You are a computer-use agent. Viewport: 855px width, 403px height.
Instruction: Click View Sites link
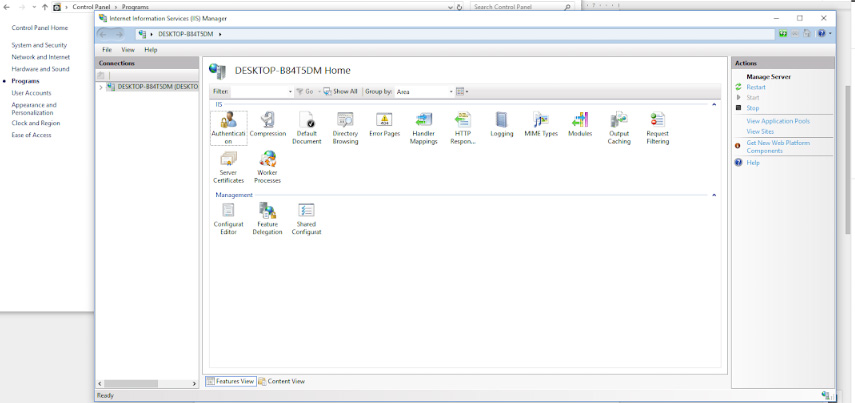click(760, 131)
